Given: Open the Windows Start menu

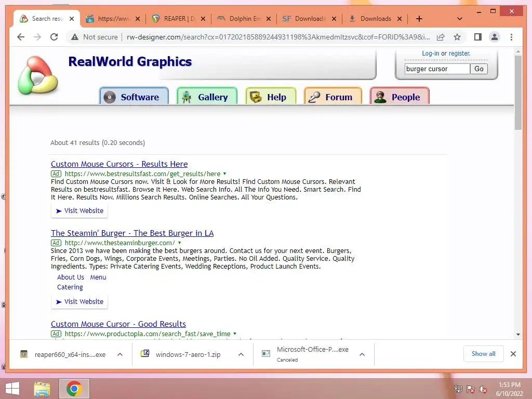Looking at the screenshot, I should [12, 389].
